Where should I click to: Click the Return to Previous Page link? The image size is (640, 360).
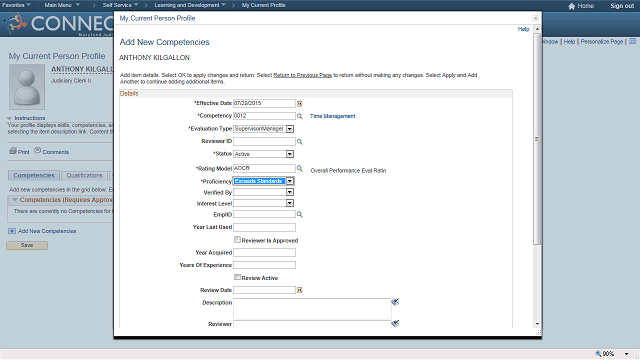(x=302, y=75)
